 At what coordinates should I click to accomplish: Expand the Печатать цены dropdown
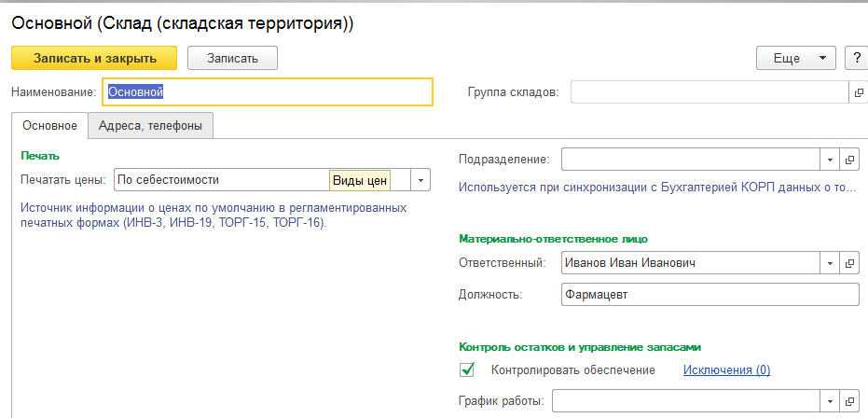point(420,180)
